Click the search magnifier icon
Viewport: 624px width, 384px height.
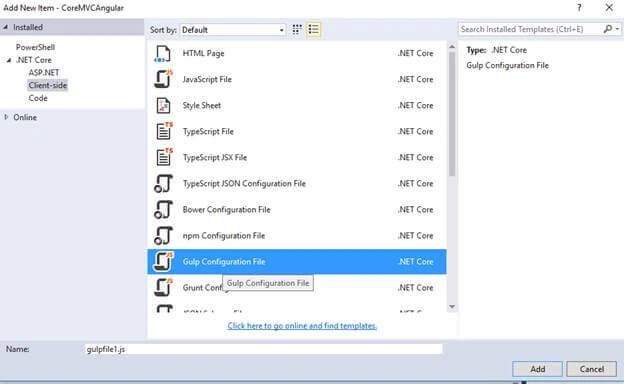coord(607,29)
